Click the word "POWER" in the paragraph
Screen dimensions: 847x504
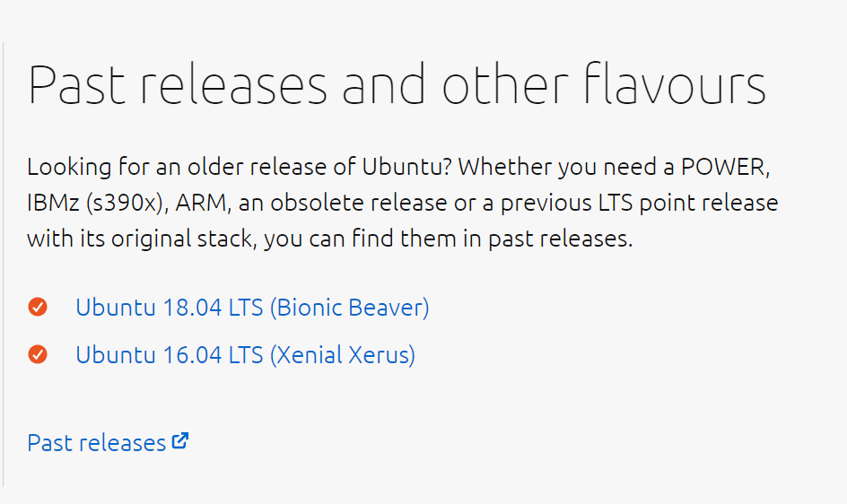(725, 168)
